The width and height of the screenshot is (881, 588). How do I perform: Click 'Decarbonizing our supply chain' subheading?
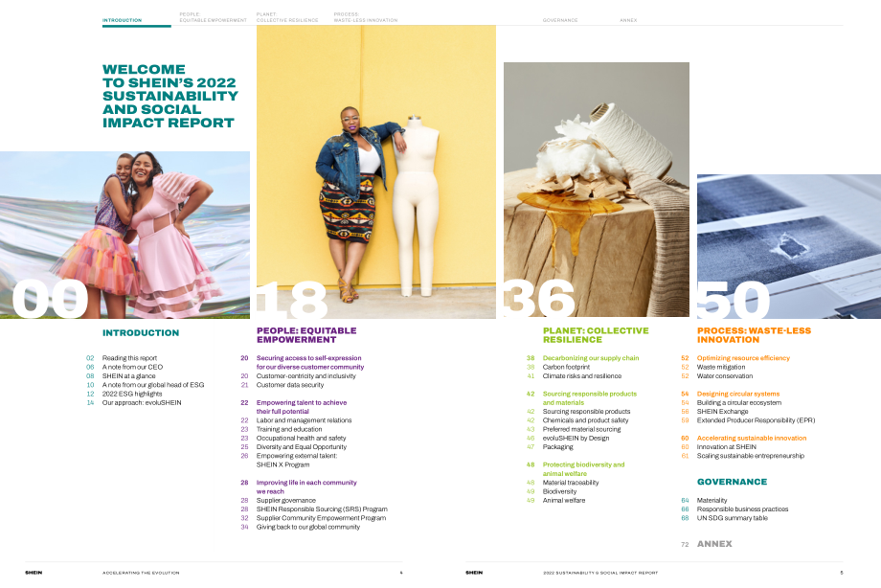591,358
